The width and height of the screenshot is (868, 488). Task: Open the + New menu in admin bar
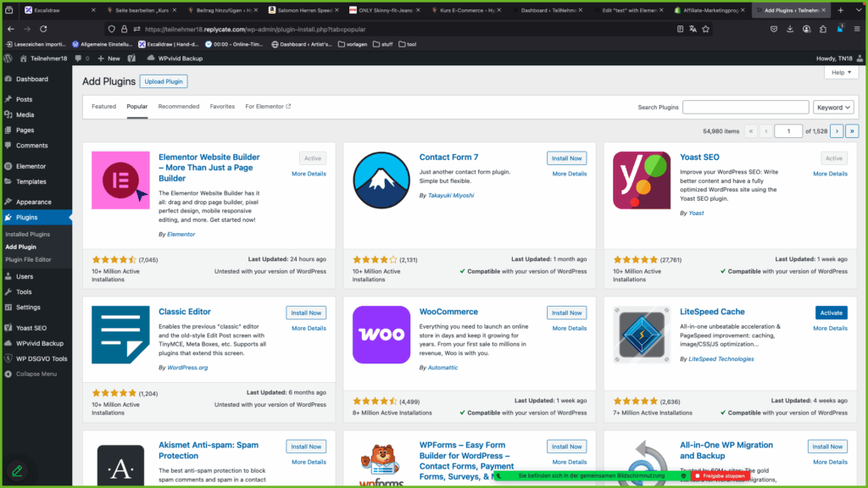click(108, 58)
